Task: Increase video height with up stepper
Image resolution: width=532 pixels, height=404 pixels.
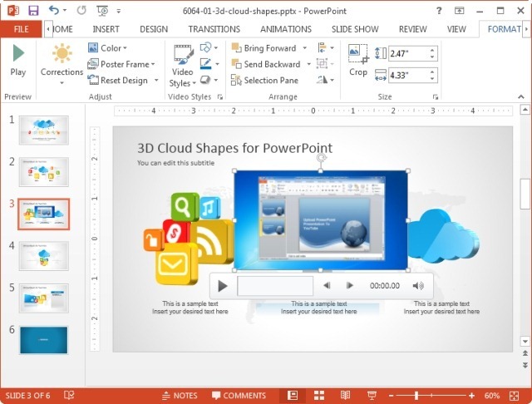Action: [432, 50]
